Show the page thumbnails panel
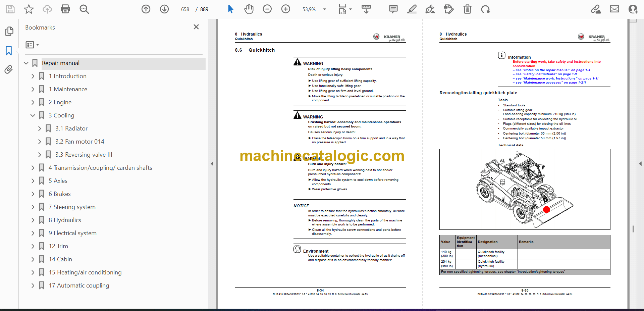The image size is (644, 311). coord(9,31)
